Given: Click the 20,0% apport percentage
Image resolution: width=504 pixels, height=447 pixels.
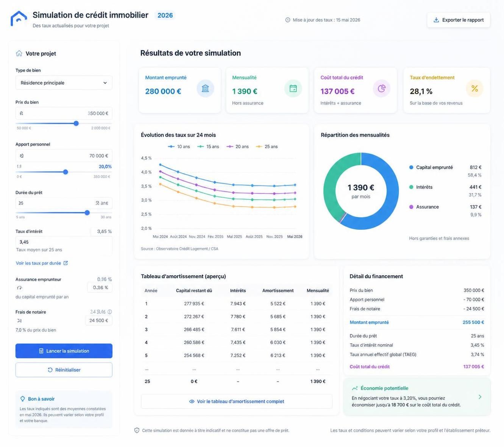Looking at the screenshot, I should pos(105,167).
